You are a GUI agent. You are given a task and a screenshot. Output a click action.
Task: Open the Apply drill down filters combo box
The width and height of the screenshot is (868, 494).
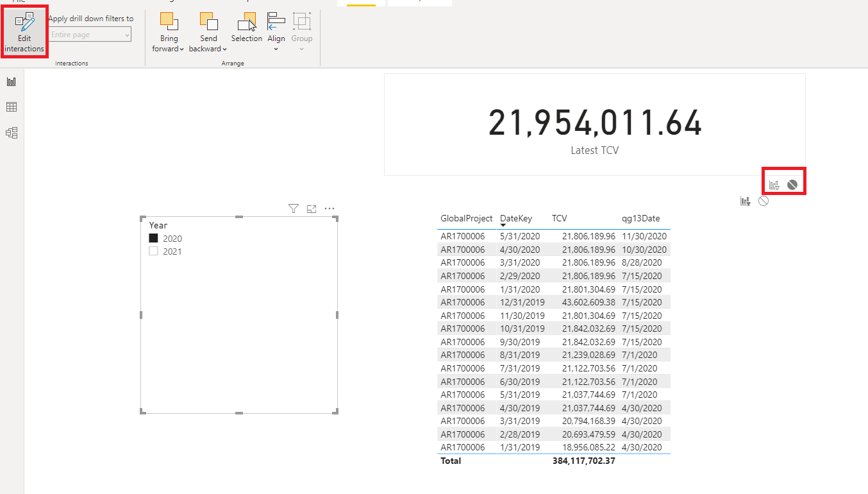(x=90, y=35)
